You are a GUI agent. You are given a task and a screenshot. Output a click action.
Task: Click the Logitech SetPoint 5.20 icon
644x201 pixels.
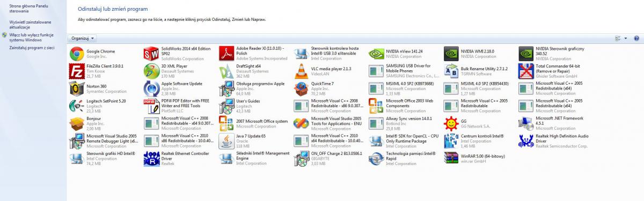coord(77,106)
